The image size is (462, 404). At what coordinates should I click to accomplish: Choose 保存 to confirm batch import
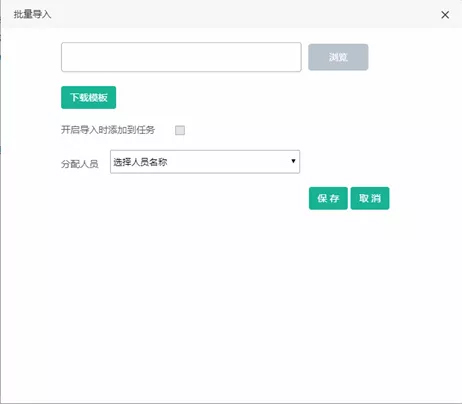(328, 198)
